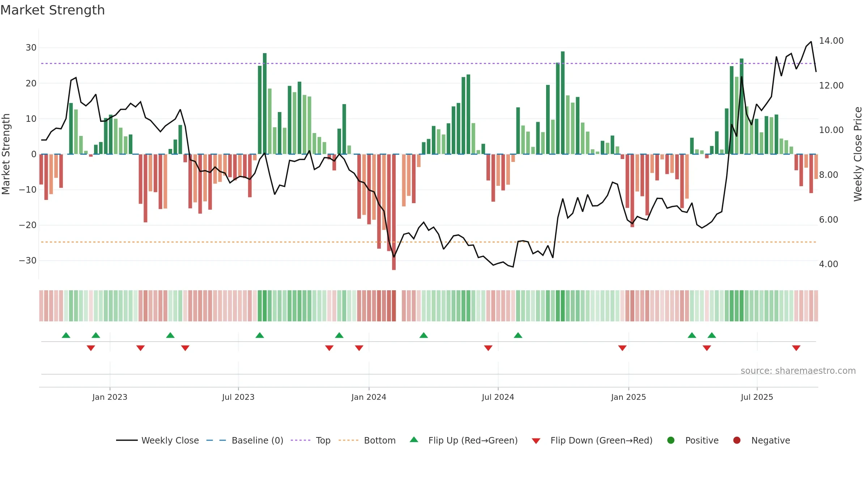Viewport: 868px width, 488px height.
Task: Click the Flip Up marker near Jul 2023
Action: (x=260, y=335)
